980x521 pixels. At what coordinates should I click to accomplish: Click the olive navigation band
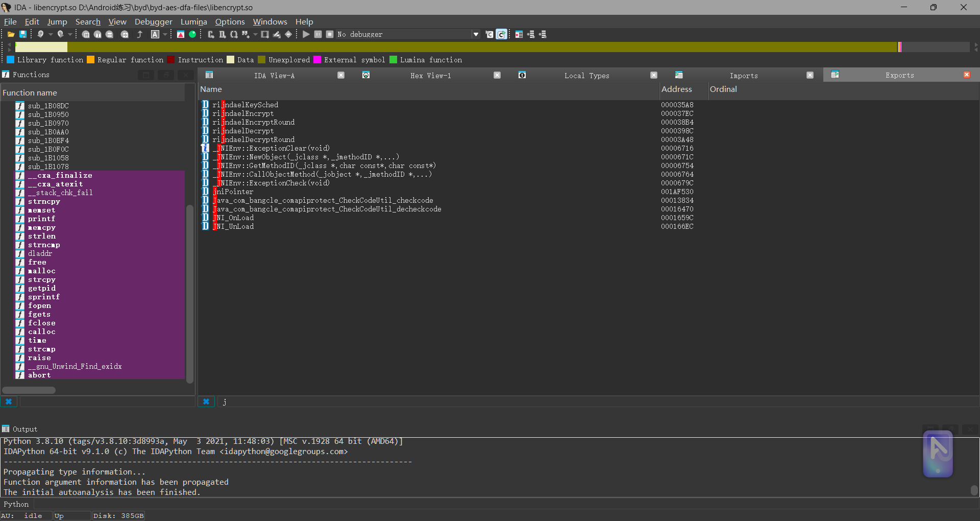pos(482,47)
